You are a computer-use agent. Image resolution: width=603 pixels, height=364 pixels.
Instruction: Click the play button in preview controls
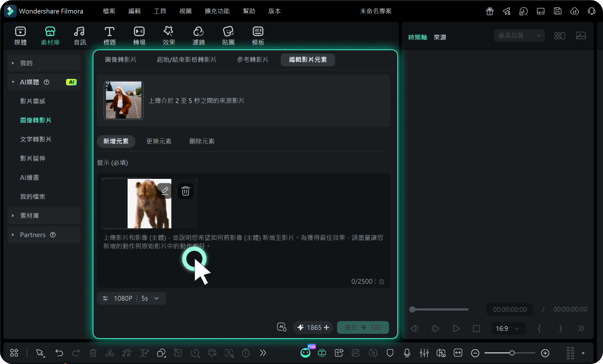click(x=456, y=328)
